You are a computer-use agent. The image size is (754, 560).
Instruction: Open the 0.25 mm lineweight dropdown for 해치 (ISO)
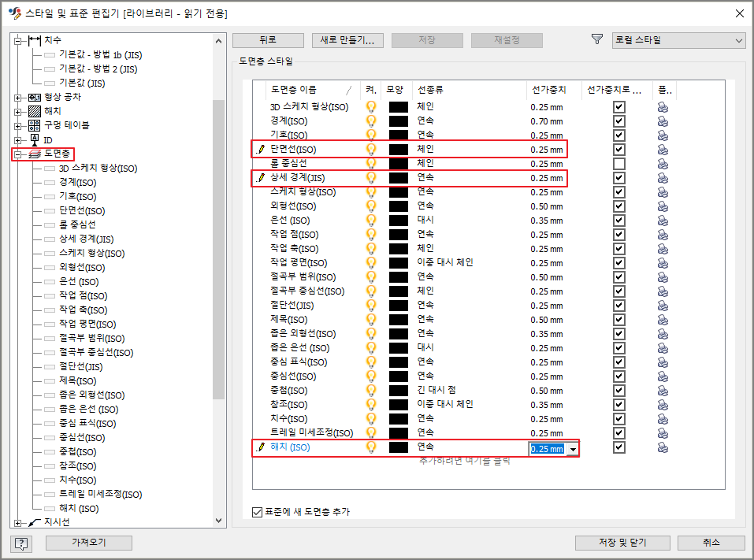click(x=573, y=450)
